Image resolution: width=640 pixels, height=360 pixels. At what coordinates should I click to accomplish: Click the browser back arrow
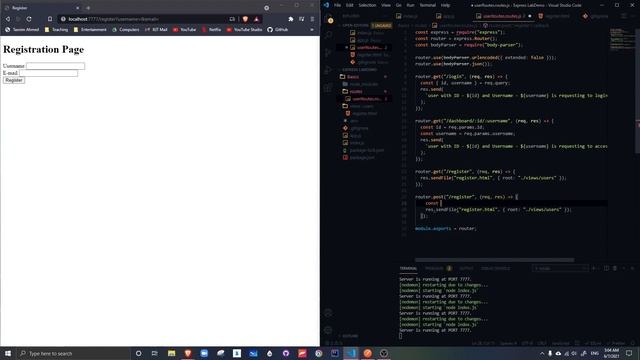tap(8, 19)
